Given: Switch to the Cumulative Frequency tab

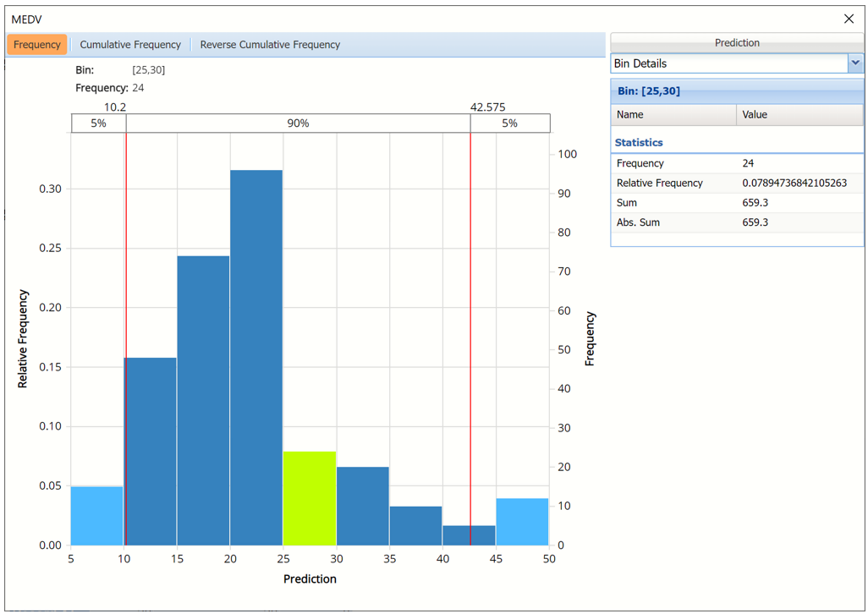Looking at the screenshot, I should [x=130, y=45].
